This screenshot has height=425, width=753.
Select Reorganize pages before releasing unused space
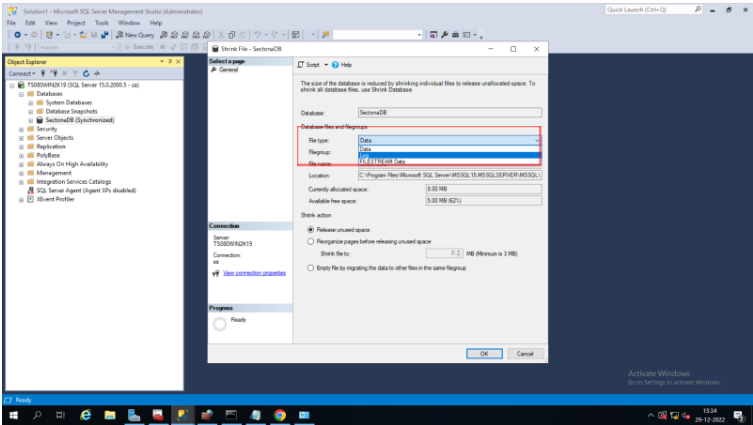pyautogui.click(x=310, y=241)
